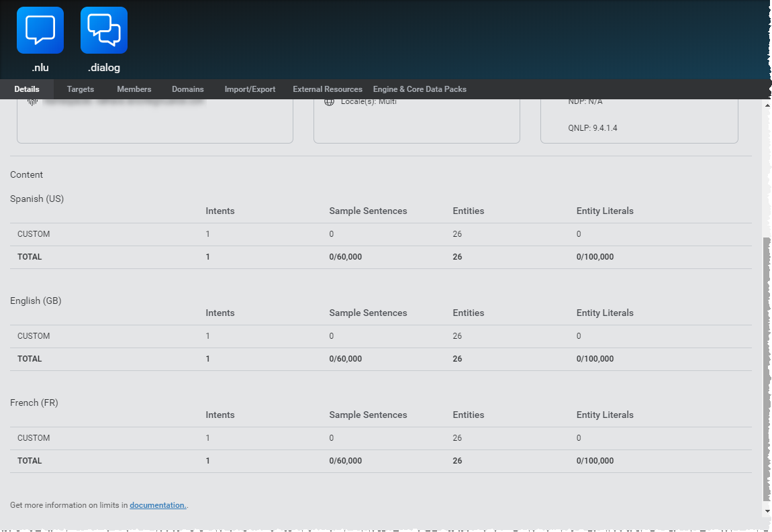Click the Entity Literals header under French (FR)
772x532 pixels.
tap(605, 415)
